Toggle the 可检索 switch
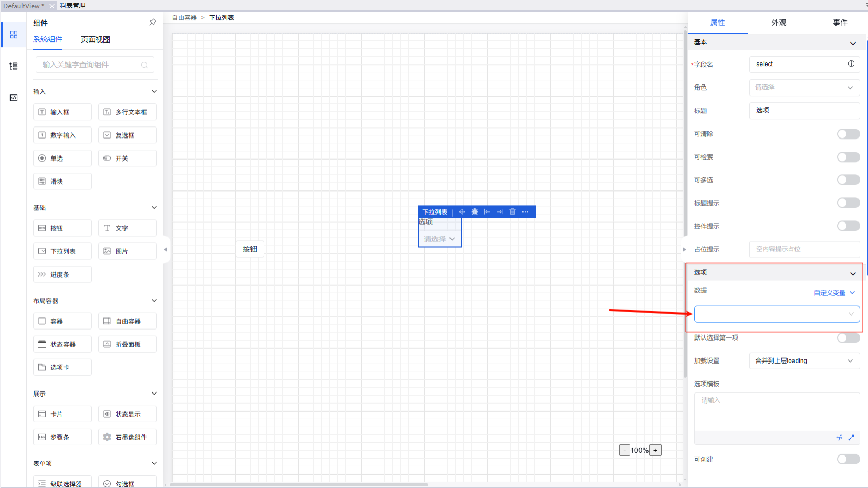 pyautogui.click(x=848, y=157)
